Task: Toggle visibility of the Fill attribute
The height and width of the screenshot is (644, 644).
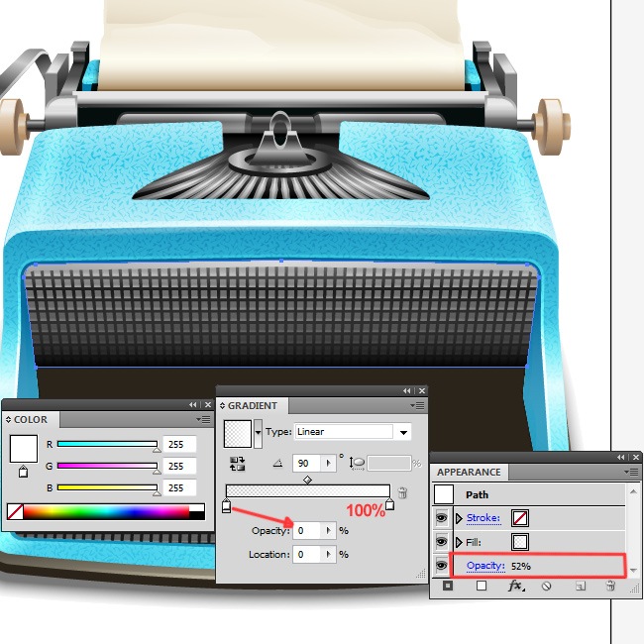Action: (x=442, y=542)
